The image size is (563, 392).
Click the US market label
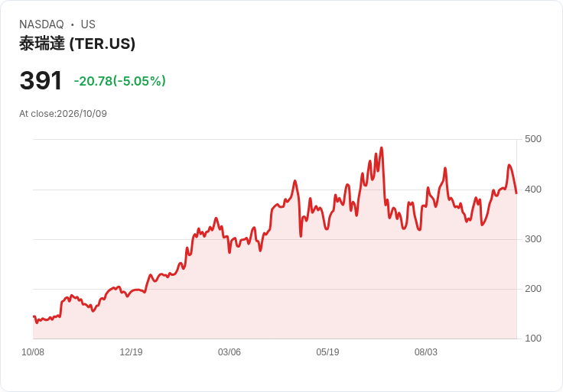pos(88,24)
